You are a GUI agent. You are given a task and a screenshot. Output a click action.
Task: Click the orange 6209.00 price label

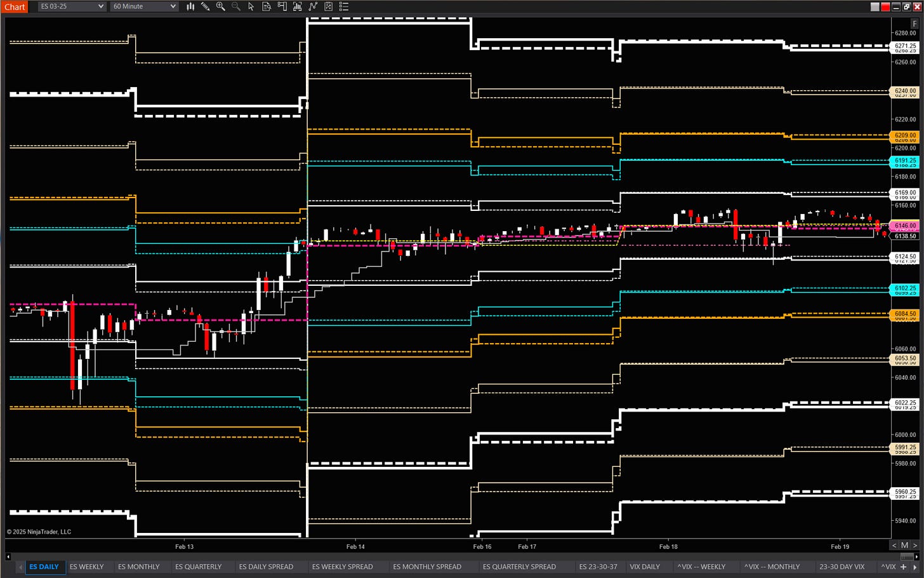[x=905, y=135]
